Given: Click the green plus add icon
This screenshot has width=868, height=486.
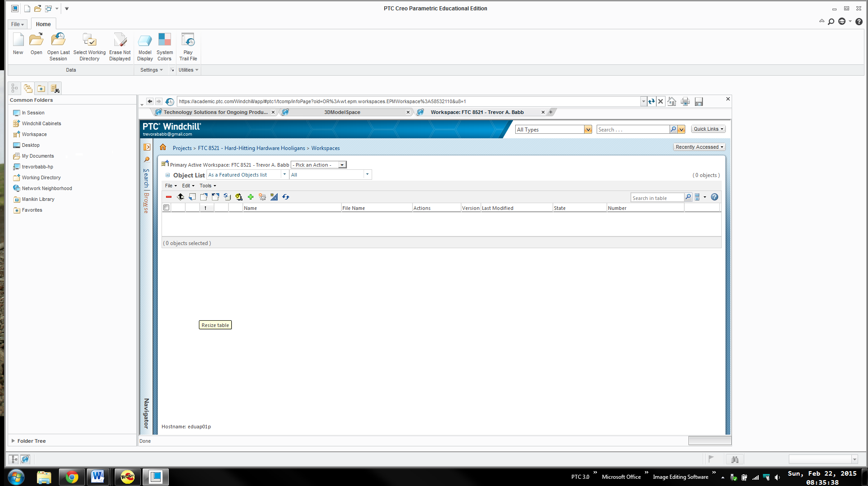Looking at the screenshot, I should (x=251, y=197).
